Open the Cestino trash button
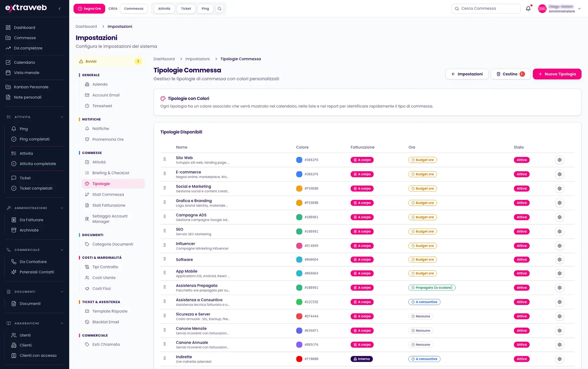This screenshot has width=588, height=369. (510, 74)
